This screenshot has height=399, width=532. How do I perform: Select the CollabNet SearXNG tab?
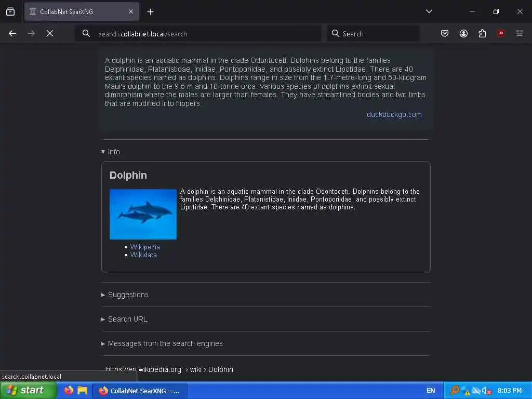pyautogui.click(x=82, y=12)
